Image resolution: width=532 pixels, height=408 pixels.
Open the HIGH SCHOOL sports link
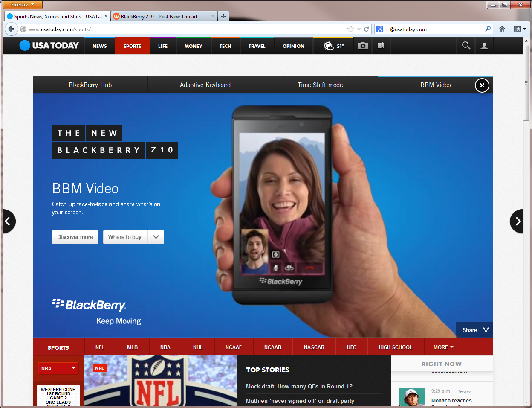click(x=396, y=347)
